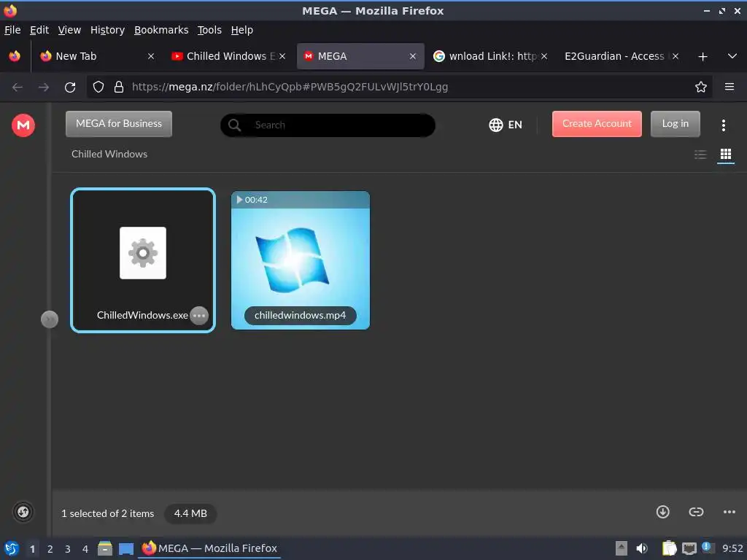The image size is (747, 560).
Task: Click '1 selected of 2 items' text
Action: click(108, 513)
